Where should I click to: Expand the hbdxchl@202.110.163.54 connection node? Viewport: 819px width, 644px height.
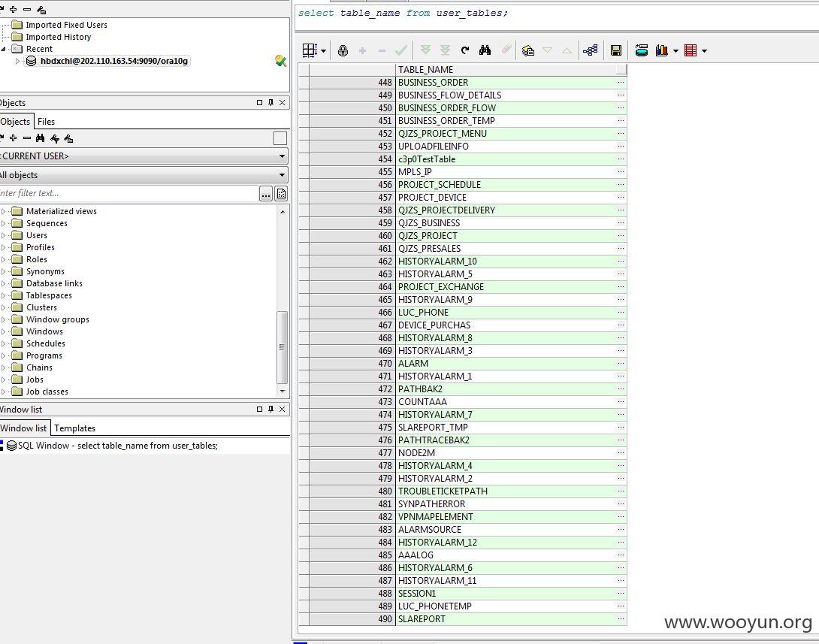pos(17,61)
